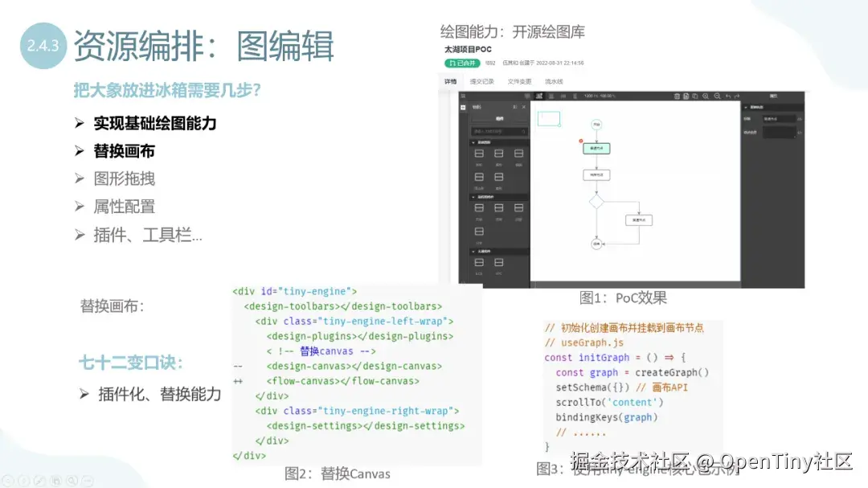868x488 pixels.
Task: Click the bullet 实现基础绘图能力
Action: pos(155,123)
